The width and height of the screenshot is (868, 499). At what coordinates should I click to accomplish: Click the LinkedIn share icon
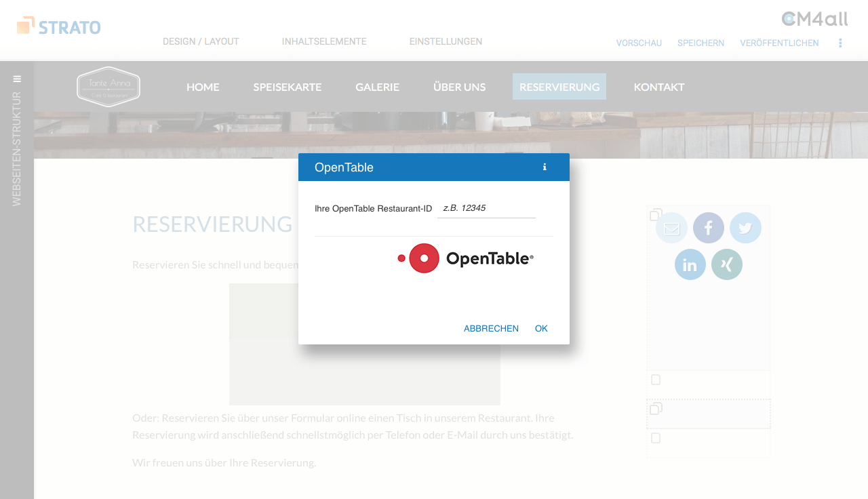pos(690,264)
